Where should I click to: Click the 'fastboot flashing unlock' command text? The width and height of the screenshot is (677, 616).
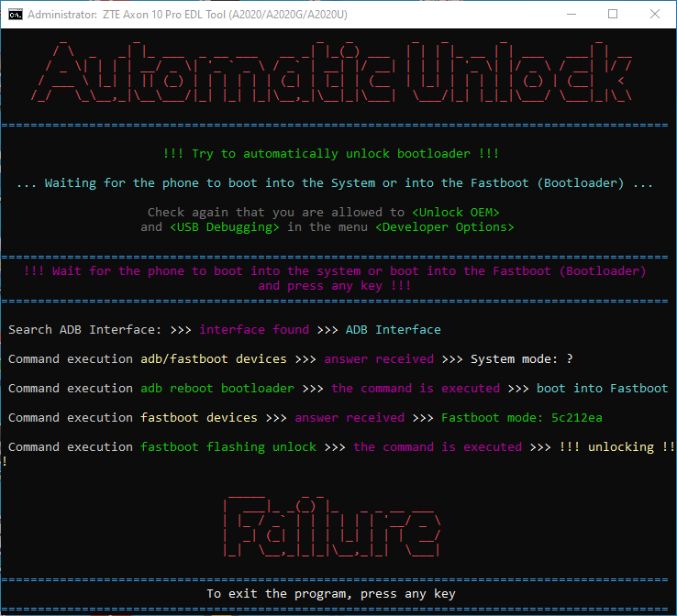(228, 447)
